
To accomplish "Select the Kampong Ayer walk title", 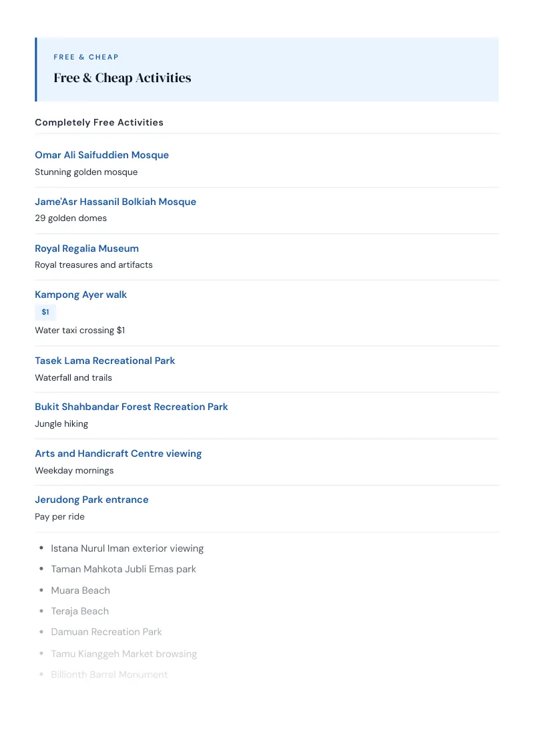I will click(x=81, y=295).
